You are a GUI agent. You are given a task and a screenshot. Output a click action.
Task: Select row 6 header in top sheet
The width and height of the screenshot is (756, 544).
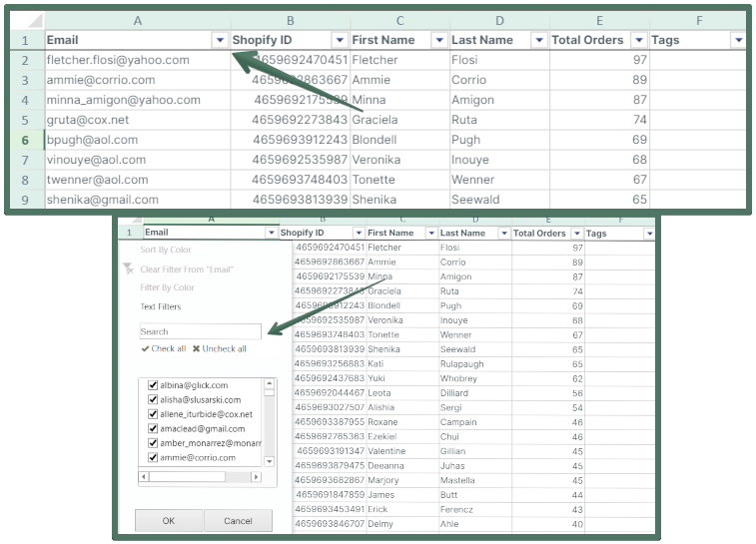[25, 140]
